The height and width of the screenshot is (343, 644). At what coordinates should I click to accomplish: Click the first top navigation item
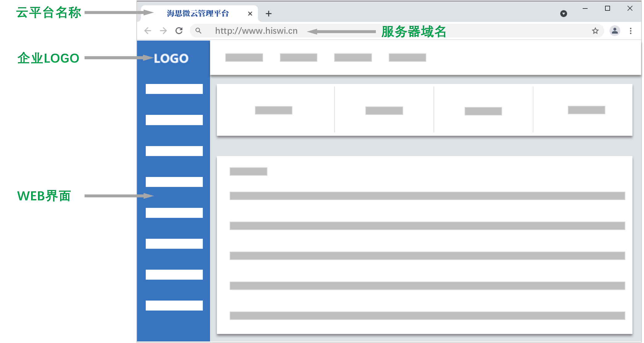(x=244, y=58)
